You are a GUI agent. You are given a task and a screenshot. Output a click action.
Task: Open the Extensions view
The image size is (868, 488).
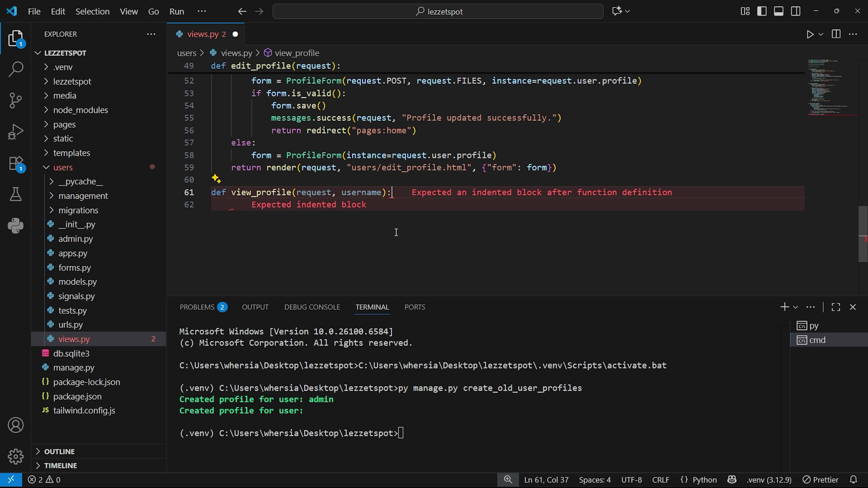click(16, 164)
